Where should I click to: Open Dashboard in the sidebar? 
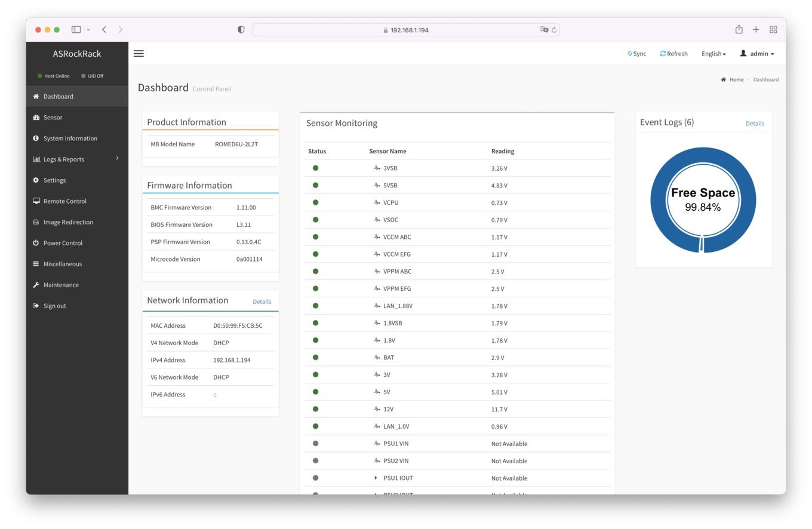pos(77,96)
